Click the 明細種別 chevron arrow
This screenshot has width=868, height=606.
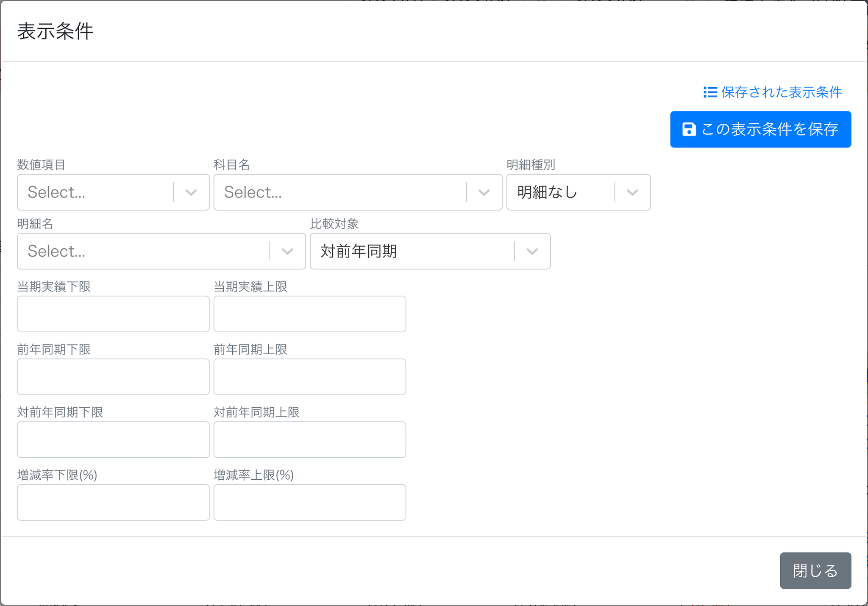coord(632,192)
